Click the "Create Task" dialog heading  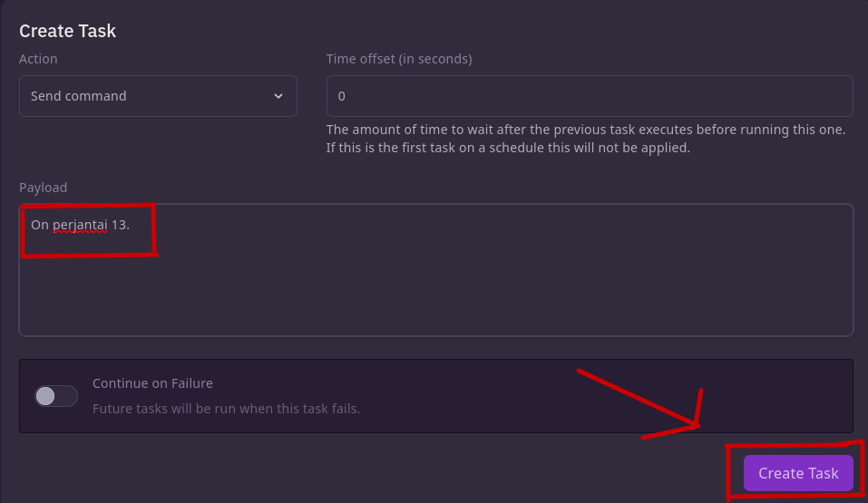[x=68, y=31]
